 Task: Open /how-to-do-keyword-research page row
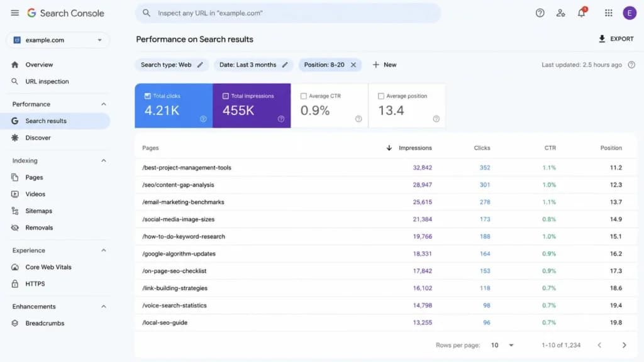[x=386, y=236]
